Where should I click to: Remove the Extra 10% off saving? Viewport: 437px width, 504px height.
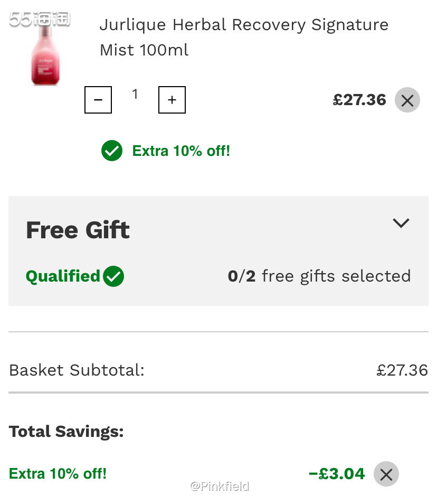[386, 474]
